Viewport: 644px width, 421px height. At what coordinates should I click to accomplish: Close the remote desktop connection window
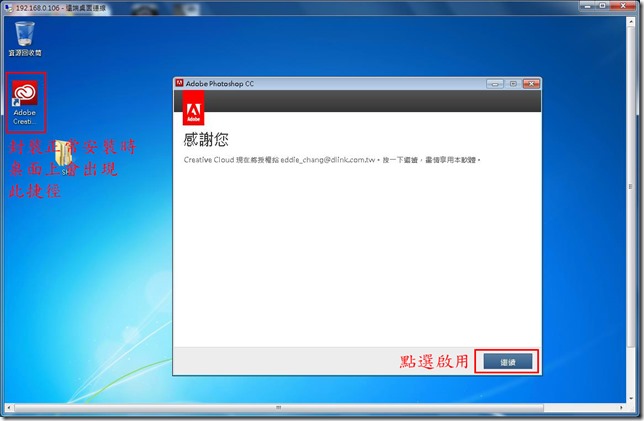tap(623, 6)
